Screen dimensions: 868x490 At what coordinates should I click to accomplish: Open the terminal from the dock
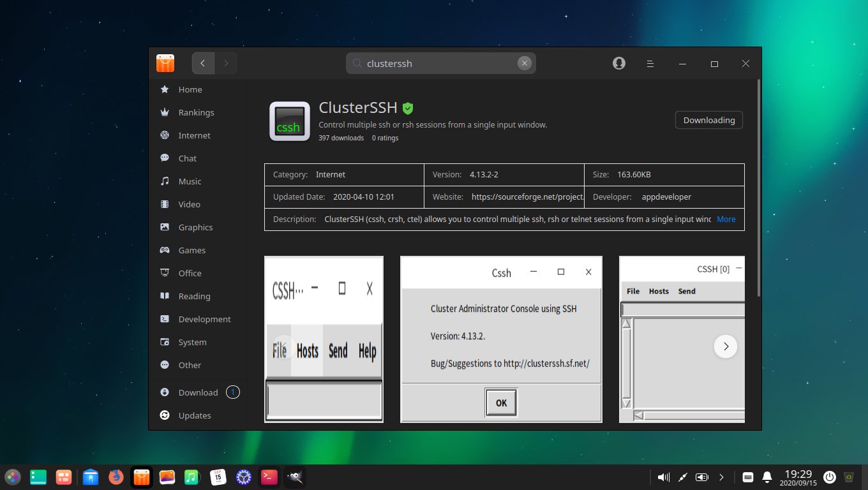[269, 477]
